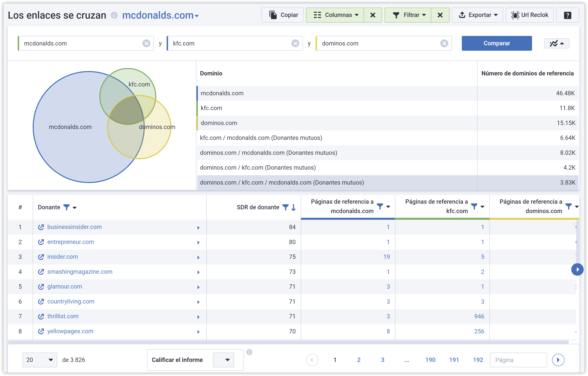This screenshot has width=588, height=376.
Task: Click the filter icon on Páginas de referencia a dominos.com
Action: 569,206
